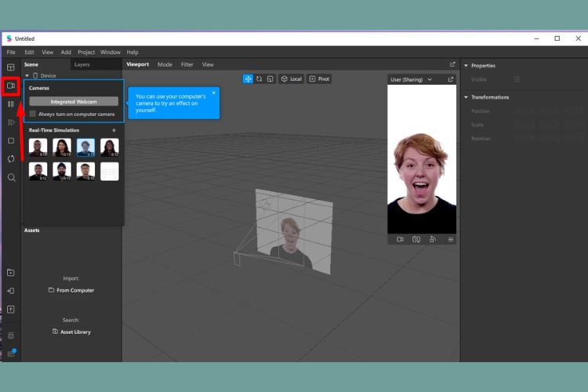Click the device icon next to Device
This screenshot has height=392, width=588.
click(35, 75)
